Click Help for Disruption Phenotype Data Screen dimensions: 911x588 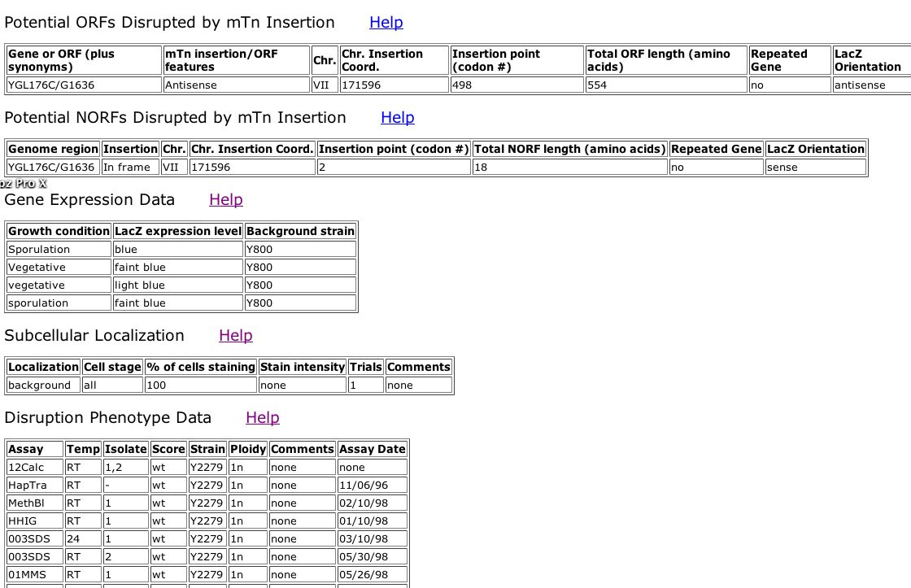262,418
